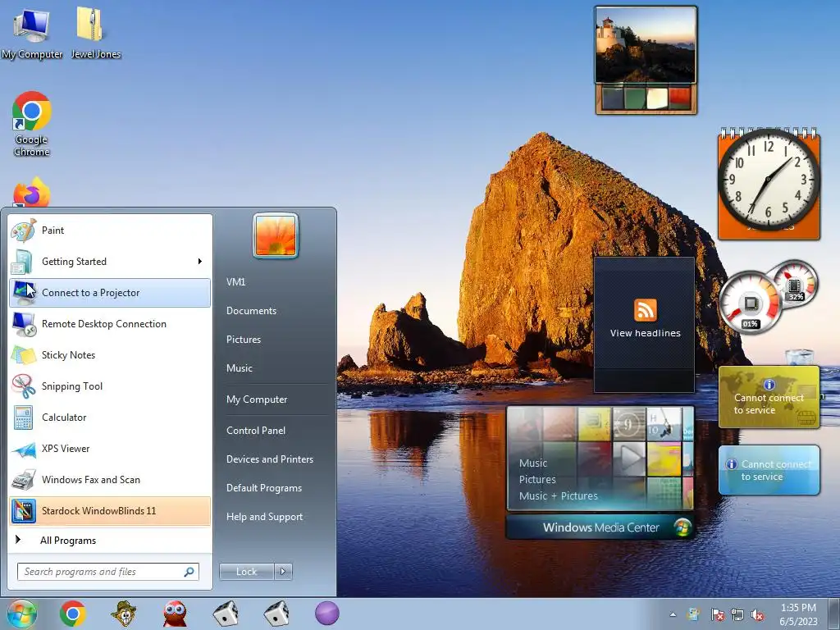The image size is (840, 630).
Task: Click the RSS feed icon
Action: (x=645, y=310)
